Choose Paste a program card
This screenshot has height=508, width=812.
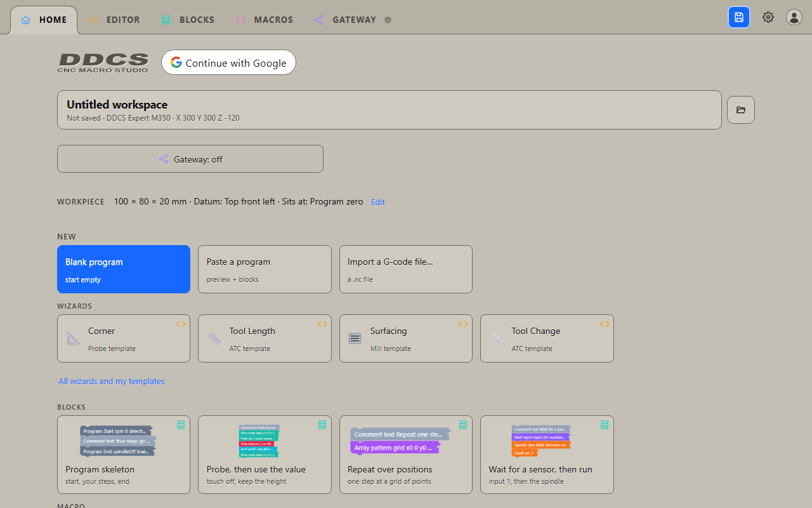point(265,269)
